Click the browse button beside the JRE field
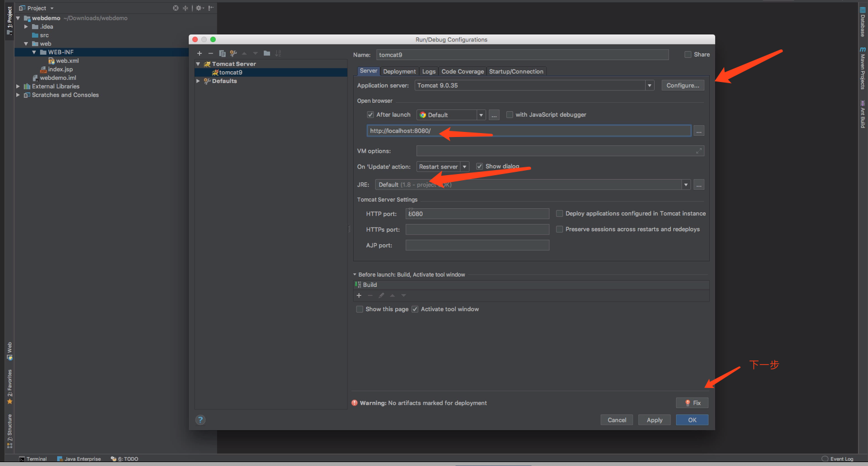Screen dimensions: 868x466 point(699,185)
